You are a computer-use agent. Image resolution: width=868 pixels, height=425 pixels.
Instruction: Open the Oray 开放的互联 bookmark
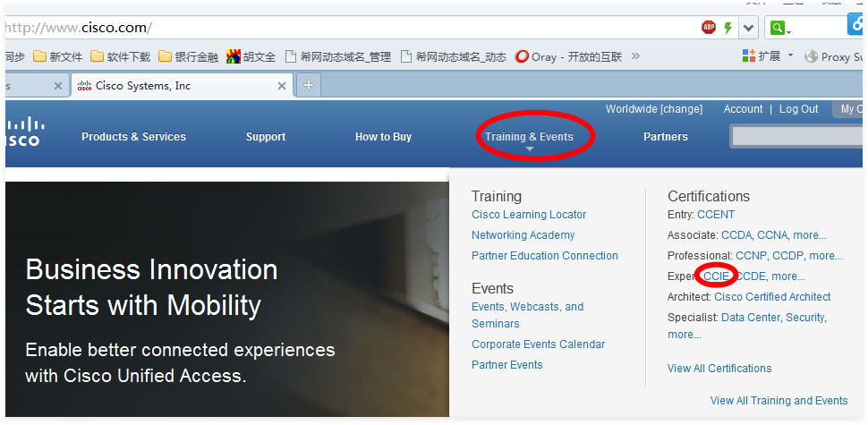tap(568, 56)
